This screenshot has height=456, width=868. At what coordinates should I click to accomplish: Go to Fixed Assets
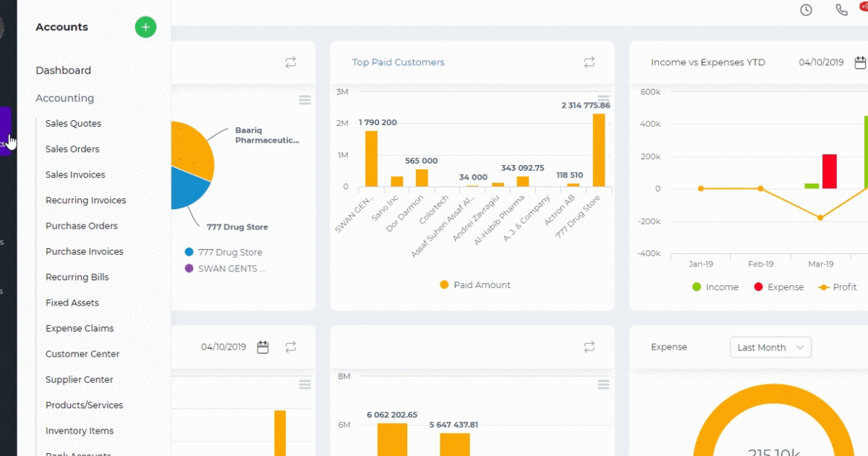pyautogui.click(x=72, y=303)
